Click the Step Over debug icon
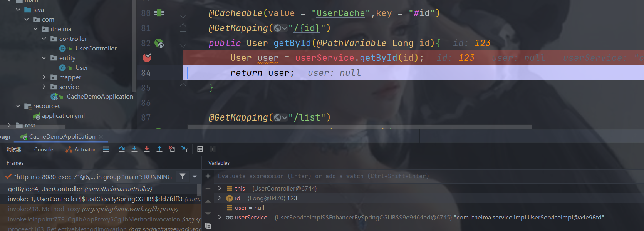This screenshot has height=231, width=644. (122, 149)
